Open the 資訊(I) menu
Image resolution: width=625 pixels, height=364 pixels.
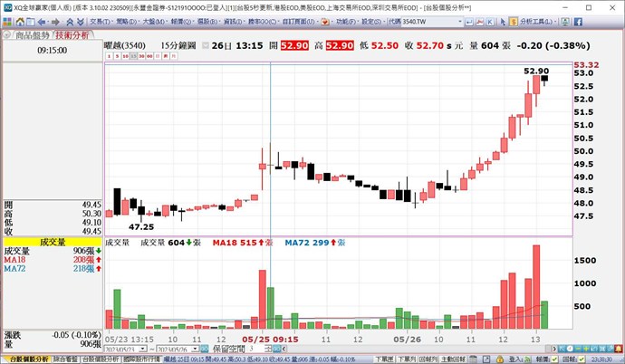(x=233, y=22)
